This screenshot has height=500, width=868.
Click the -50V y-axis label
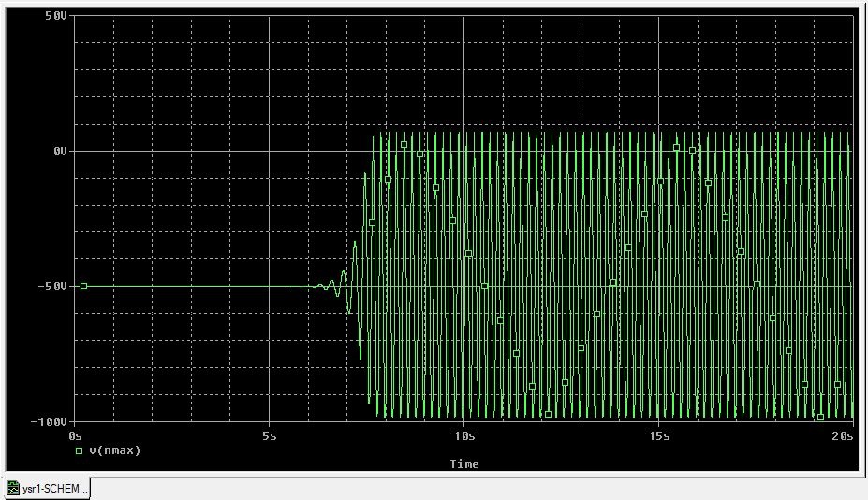[x=53, y=286]
